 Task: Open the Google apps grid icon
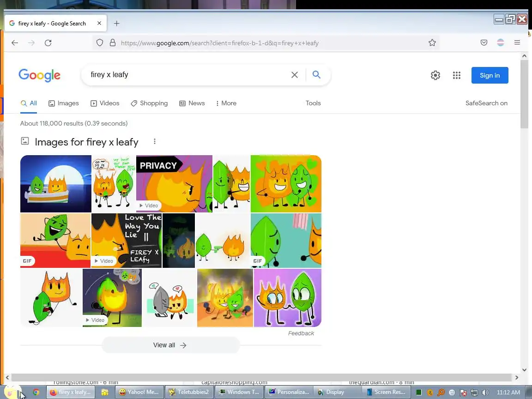click(457, 75)
